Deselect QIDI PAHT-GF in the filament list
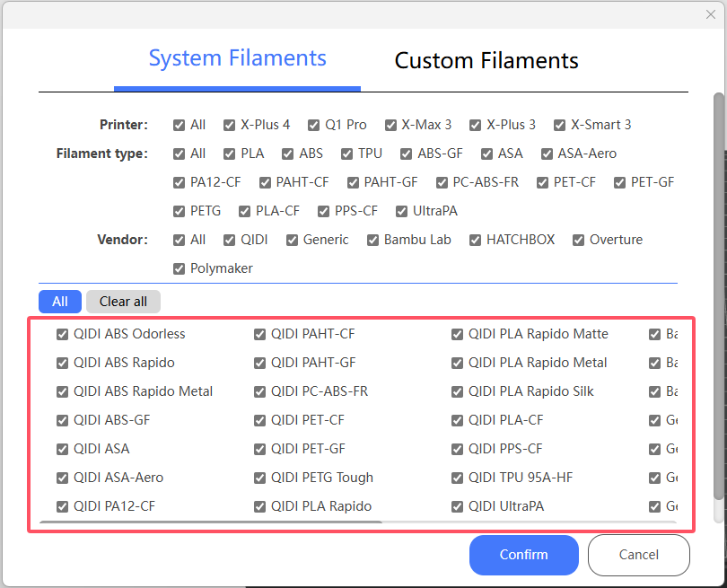The height and width of the screenshot is (588, 727). point(259,363)
